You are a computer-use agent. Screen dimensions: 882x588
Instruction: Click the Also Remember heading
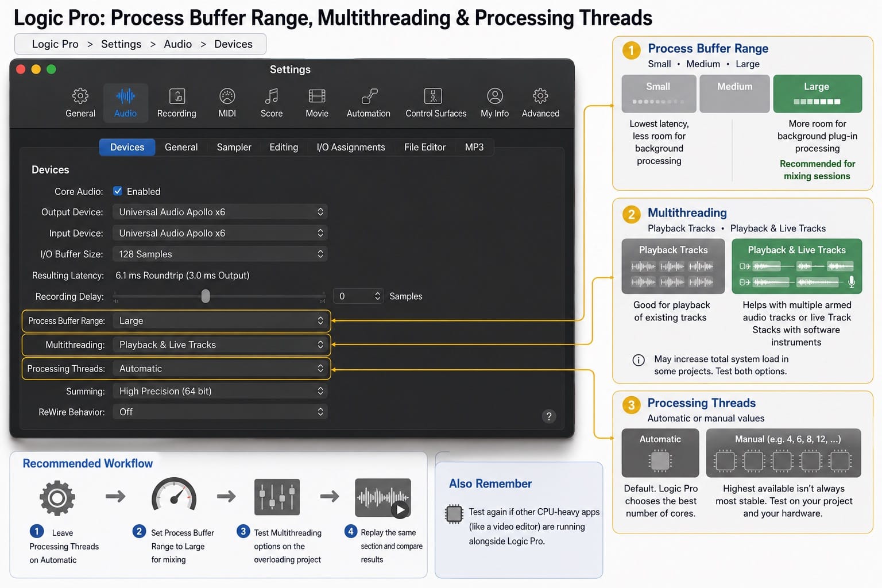coord(490,483)
